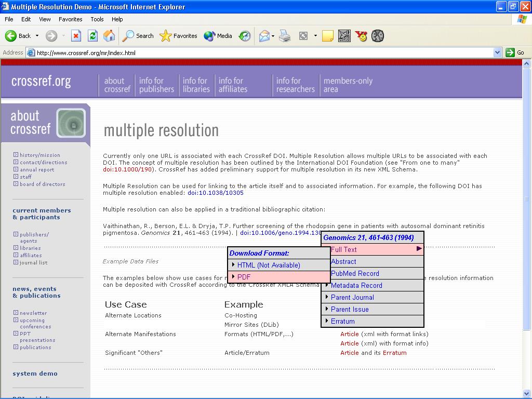Choose Metadata Record from the popup menu
Image resolution: width=532 pixels, height=399 pixels.
373,285
